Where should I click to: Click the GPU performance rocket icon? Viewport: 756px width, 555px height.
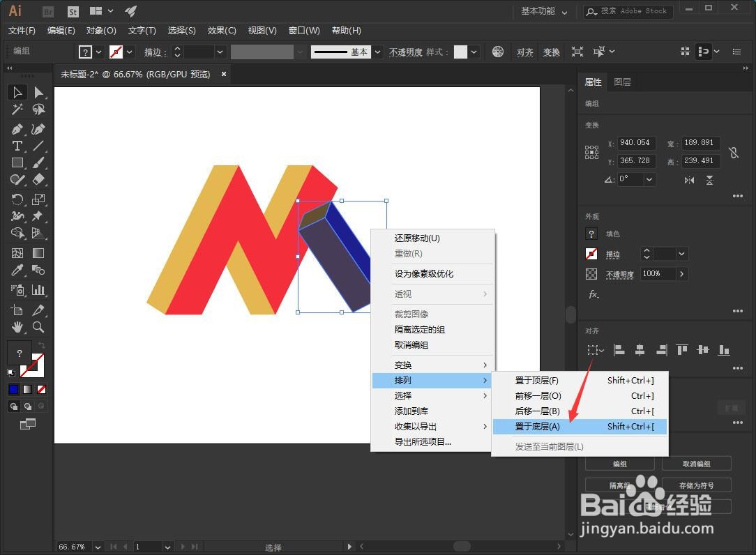[130, 11]
